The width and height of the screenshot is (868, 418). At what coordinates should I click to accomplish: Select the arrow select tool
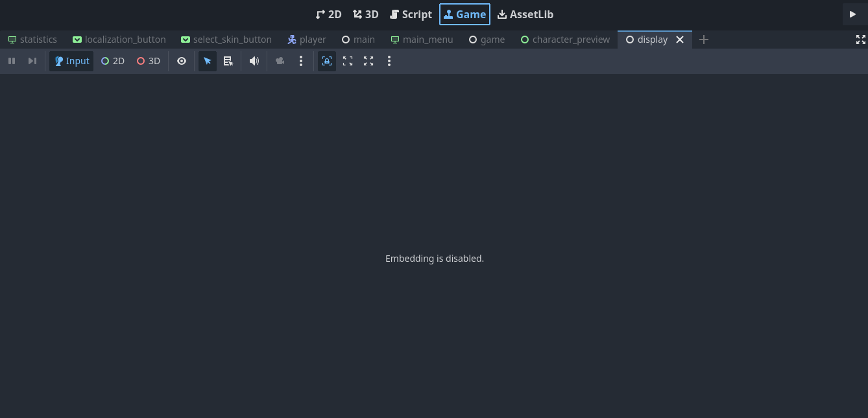coord(208,61)
